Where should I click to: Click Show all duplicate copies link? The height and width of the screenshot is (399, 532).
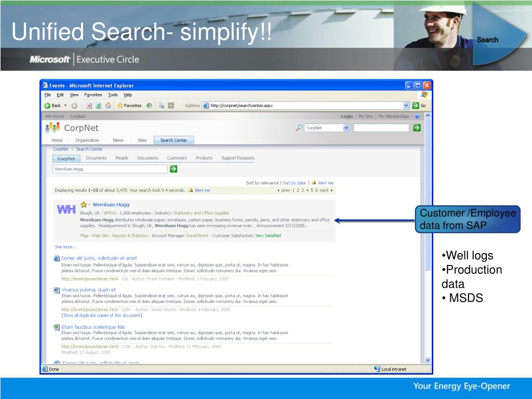[102, 315]
